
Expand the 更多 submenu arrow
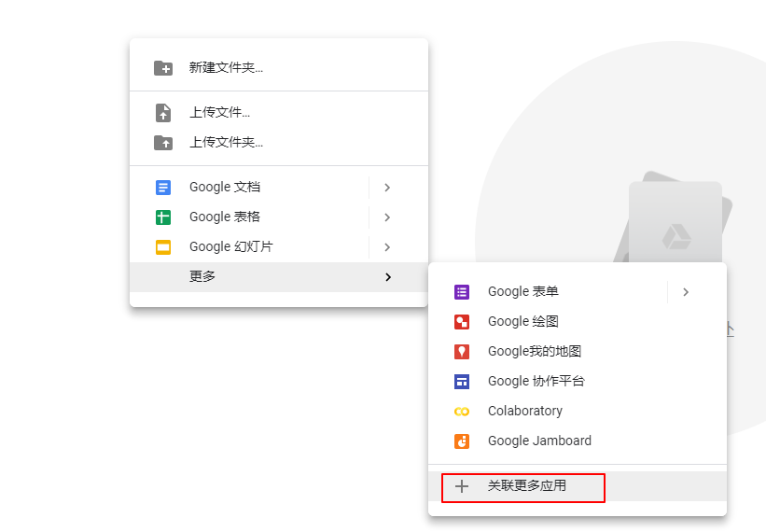388,277
